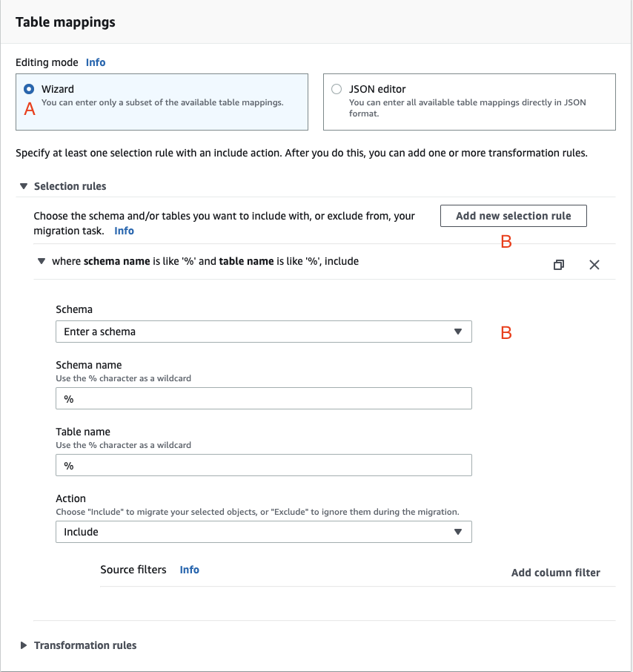
Task: Open Info link next to Source filters
Action: (x=189, y=570)
